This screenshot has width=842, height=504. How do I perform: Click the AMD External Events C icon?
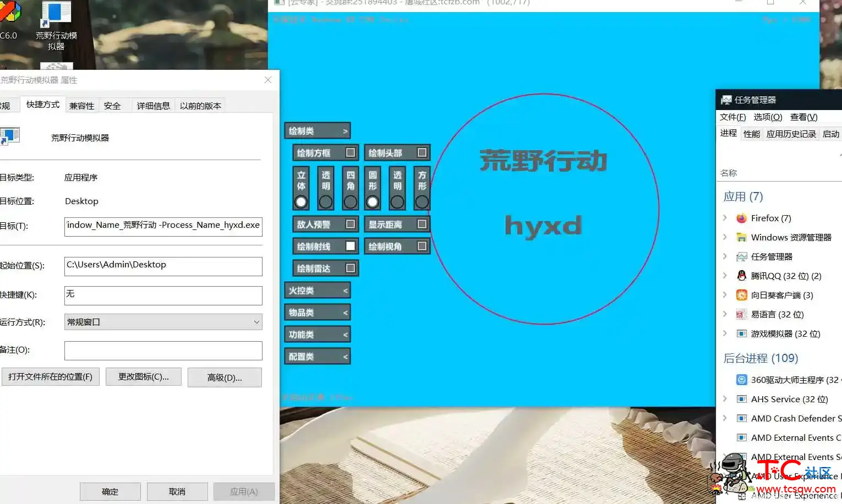(x=742, y=437)
